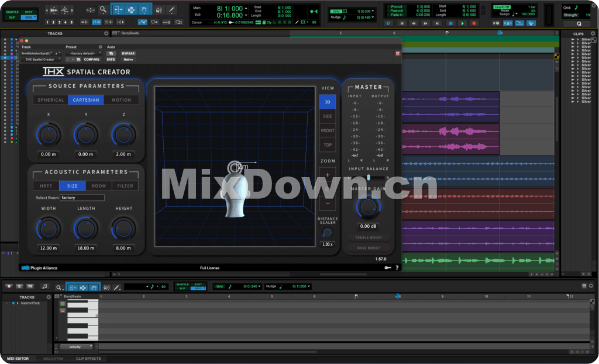Enable SHUFFLE edit mode in top toolbar
Viewport: 599px width, 364px height.
click(13, 12)
